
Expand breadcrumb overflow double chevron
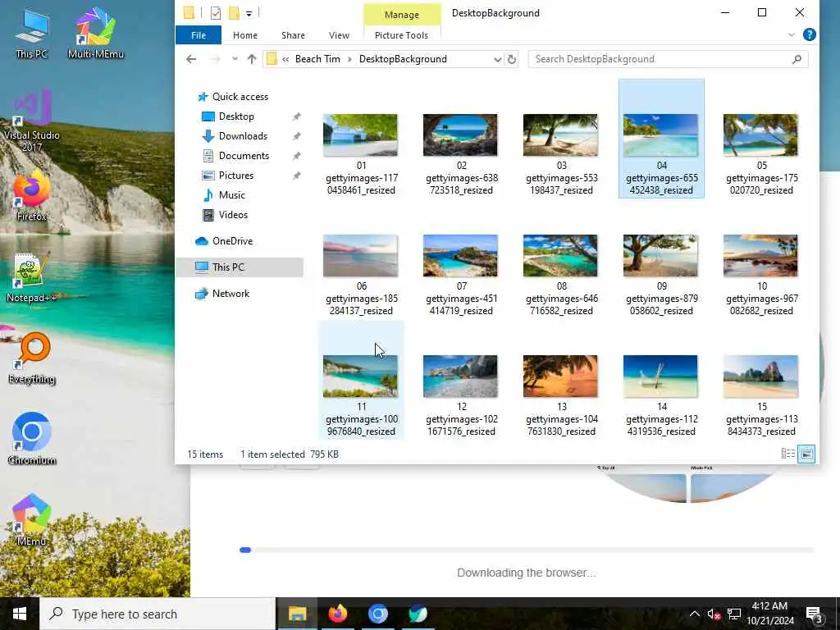tap(285, 59)
